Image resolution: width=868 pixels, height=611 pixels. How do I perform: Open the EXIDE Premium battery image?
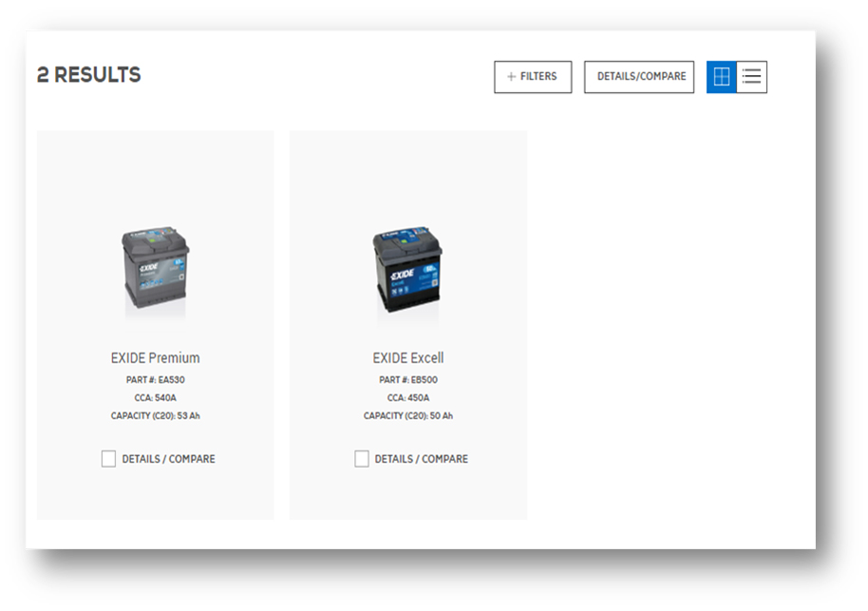156,268
